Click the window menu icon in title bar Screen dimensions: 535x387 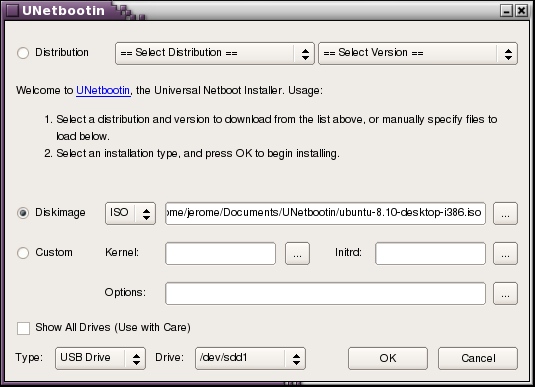click(x=12, y=10)
